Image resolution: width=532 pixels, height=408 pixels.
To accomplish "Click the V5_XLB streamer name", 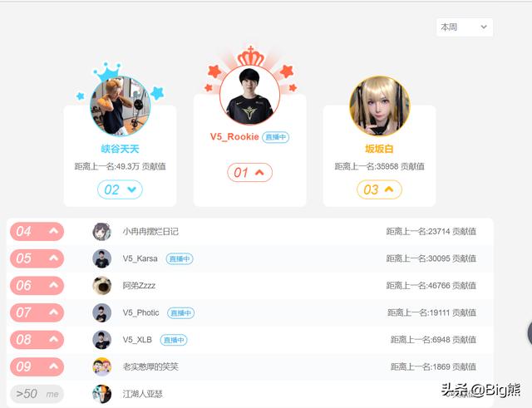I will pos(137,340).
